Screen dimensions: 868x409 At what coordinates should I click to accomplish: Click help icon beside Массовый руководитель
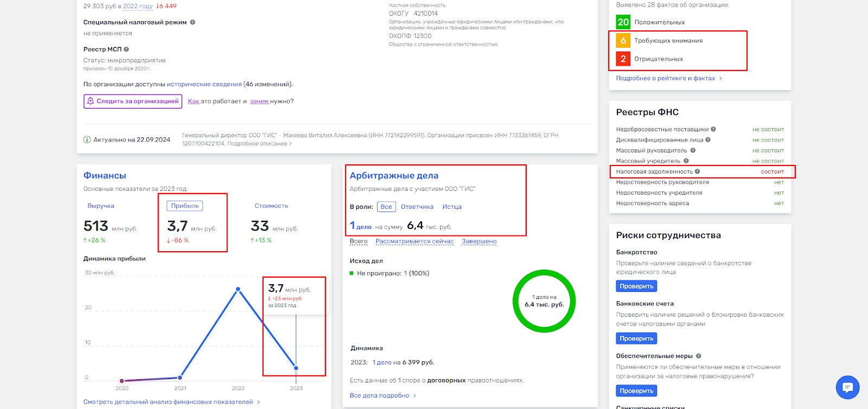tap(693, 150)
